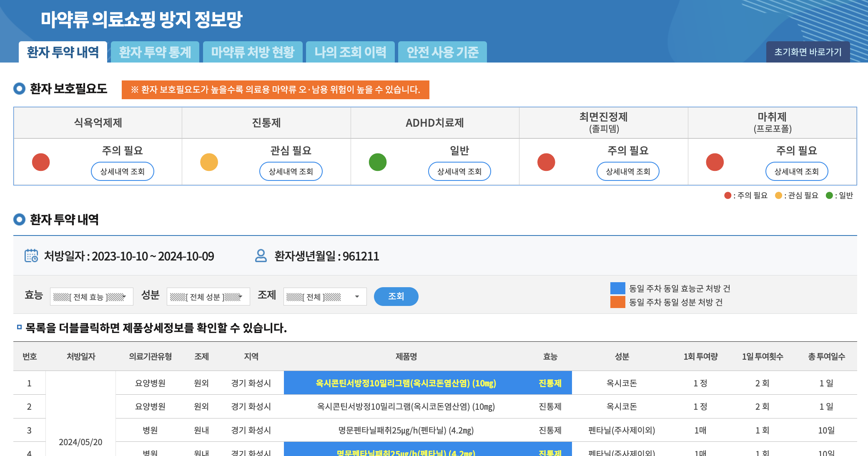Click red status circle under 마취제
This screenshot has height=456, width=868.
[715, 162]
